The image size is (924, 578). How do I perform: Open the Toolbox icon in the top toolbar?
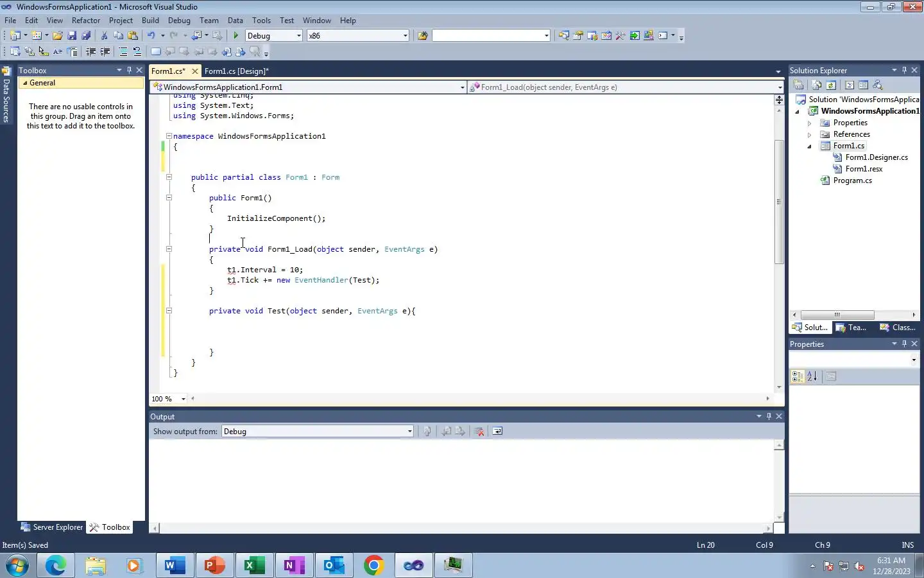[620, 36]
